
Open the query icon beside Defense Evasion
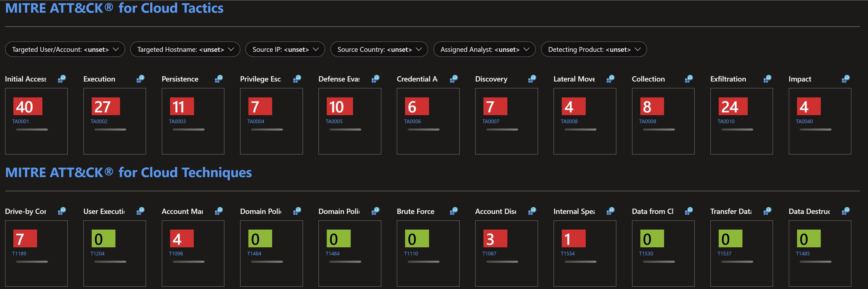tap(376, 79)
